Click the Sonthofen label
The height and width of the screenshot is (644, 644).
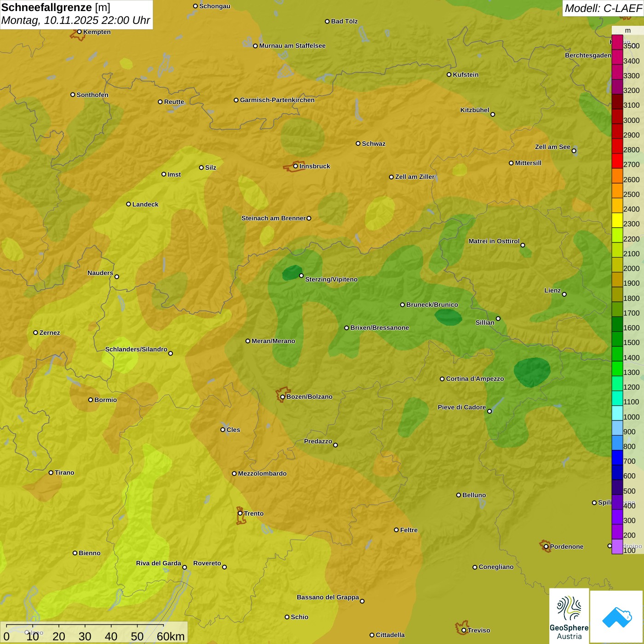pos(92,95)
